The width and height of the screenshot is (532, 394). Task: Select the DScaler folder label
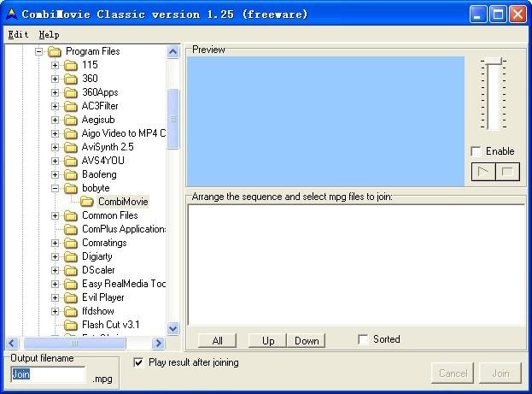[x=98, y=270]
